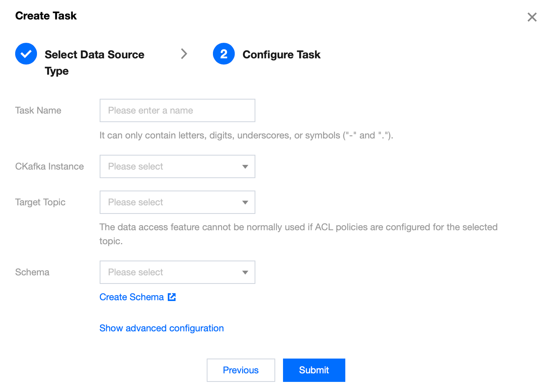Click the Task Name label
This screenshot has height=392, width=545.
[38, 110]
